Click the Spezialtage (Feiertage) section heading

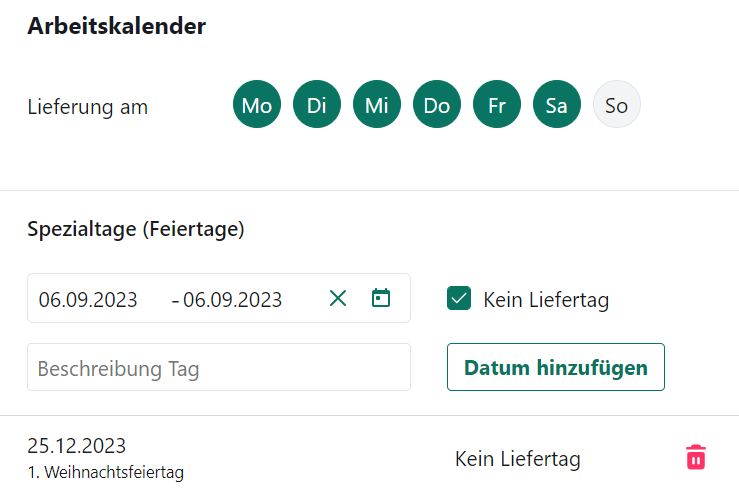pos(136,229)
